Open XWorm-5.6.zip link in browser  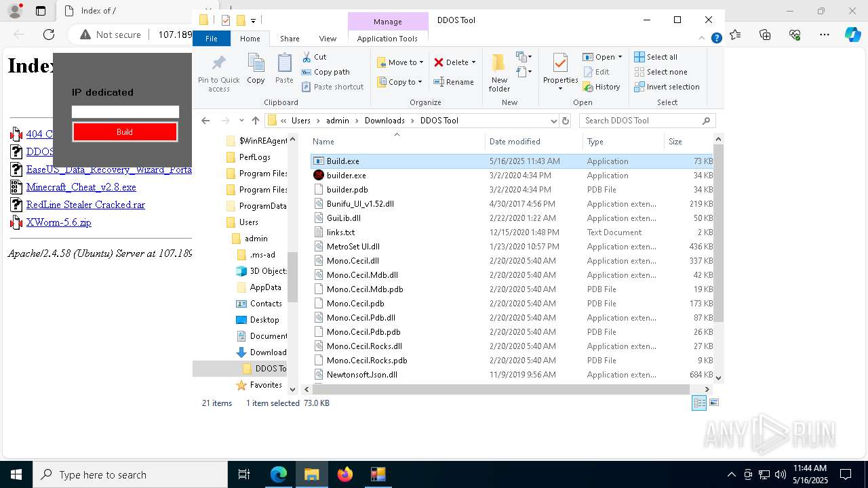tap(58, 222)
